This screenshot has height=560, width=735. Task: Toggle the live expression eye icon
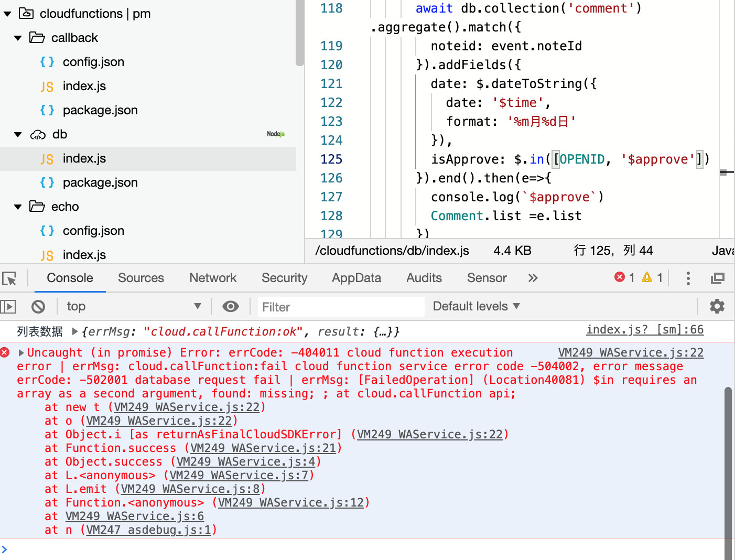coord(230,306)
